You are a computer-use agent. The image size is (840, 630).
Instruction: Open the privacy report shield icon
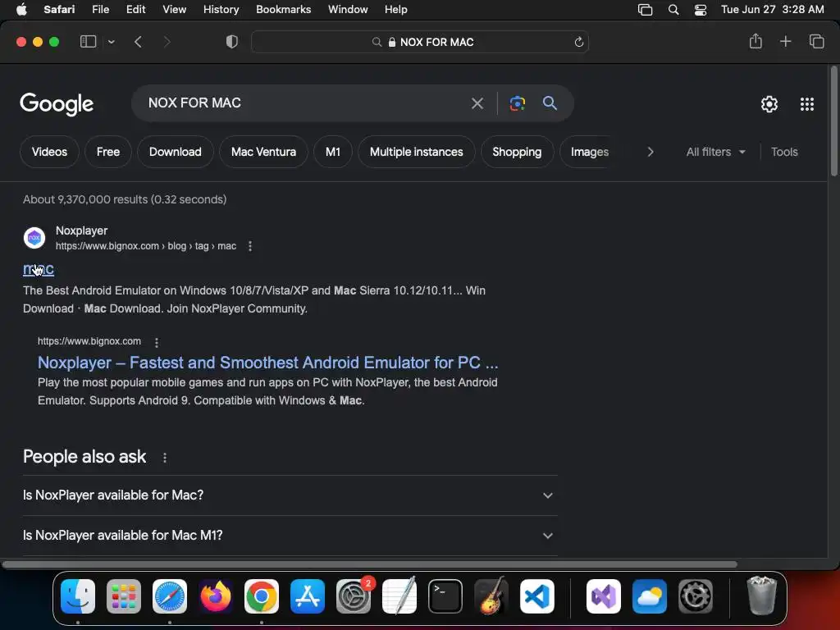coord(231,42)
